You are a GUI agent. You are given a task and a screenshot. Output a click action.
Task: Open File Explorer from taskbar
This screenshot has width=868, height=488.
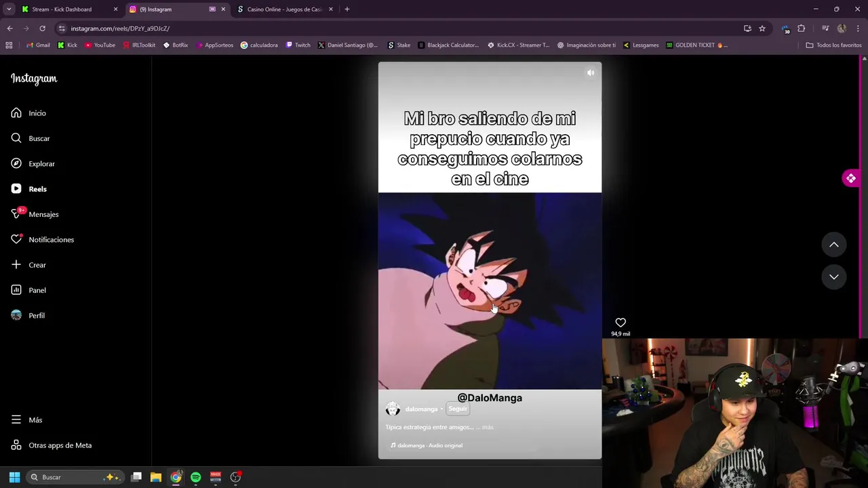156,477
